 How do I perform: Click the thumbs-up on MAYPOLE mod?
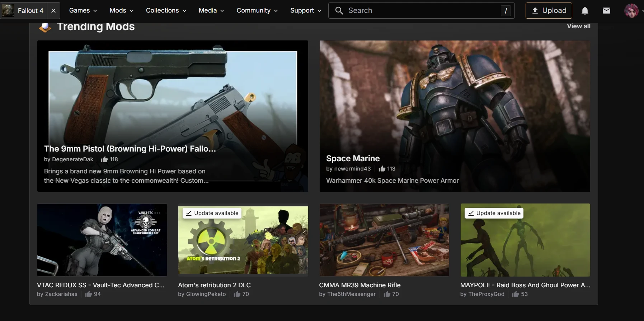click(516, 294)
